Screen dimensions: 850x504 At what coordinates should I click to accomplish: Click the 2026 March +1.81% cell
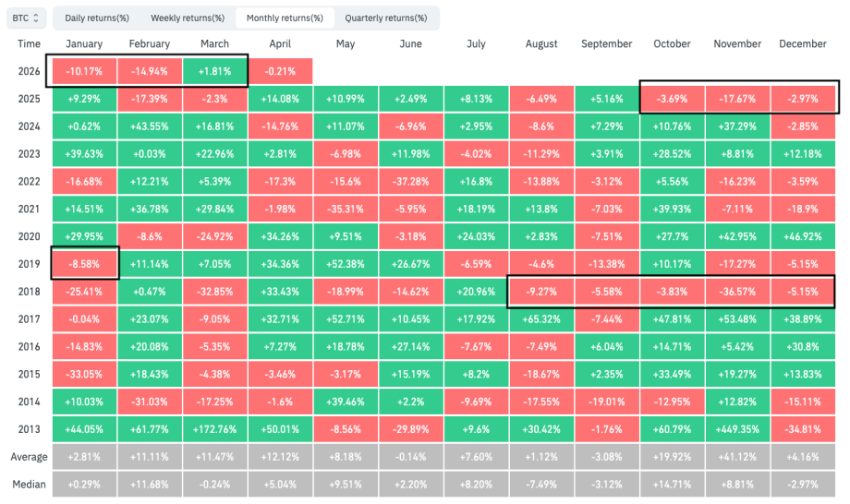coord(215,71)
